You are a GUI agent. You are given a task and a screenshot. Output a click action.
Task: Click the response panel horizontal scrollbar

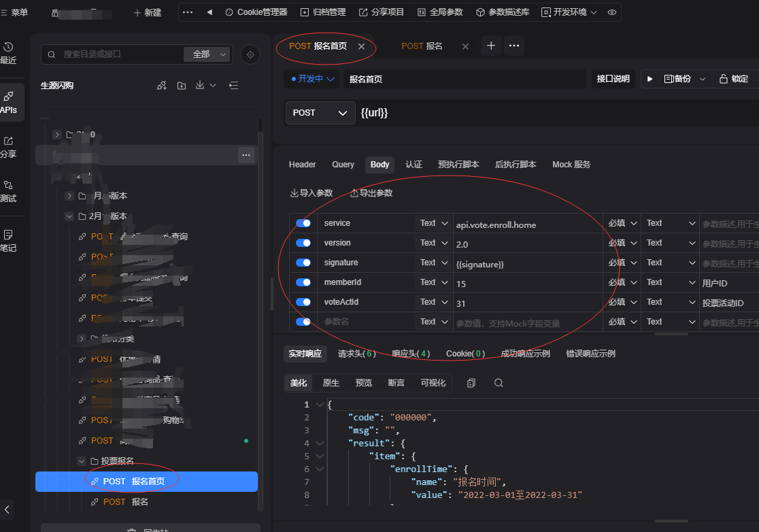point(671,521)
